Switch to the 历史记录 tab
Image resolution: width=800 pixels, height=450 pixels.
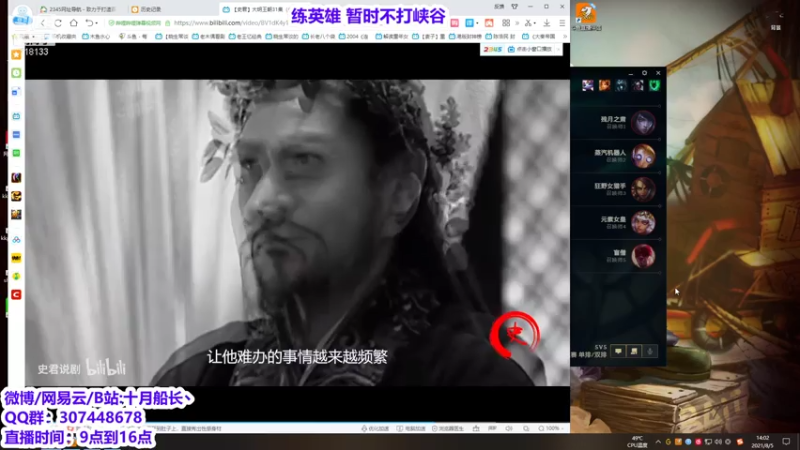pyautogui.click(x=147, y=9)
